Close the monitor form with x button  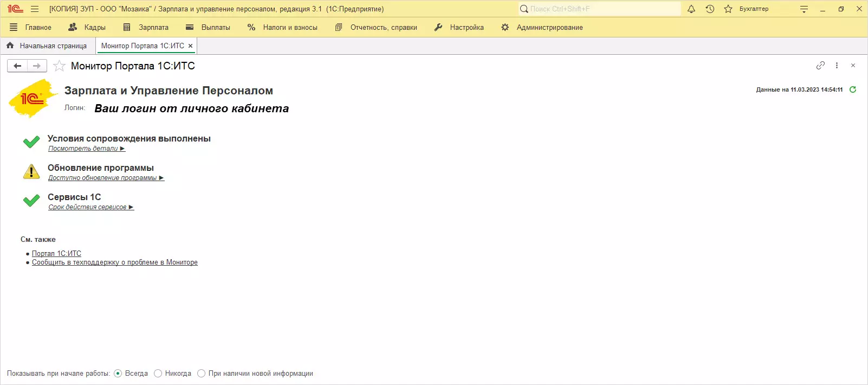point(853,65)
